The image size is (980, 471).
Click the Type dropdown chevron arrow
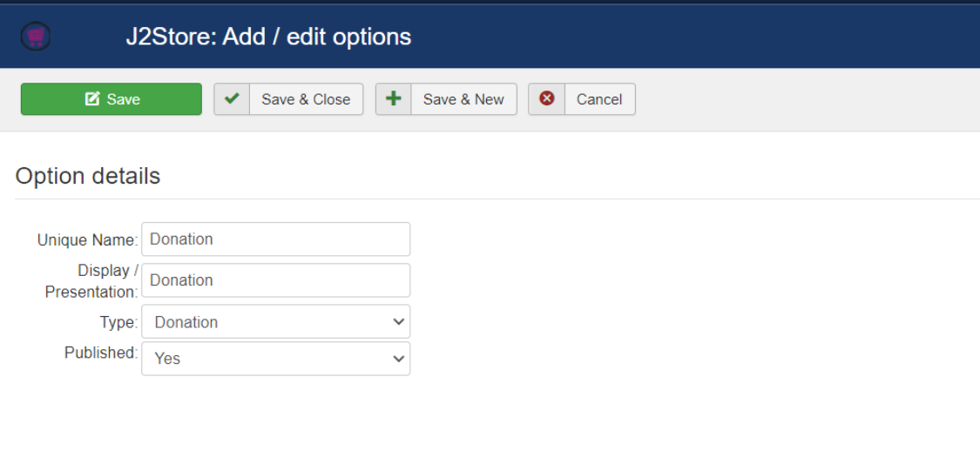[x=398, y=322]
